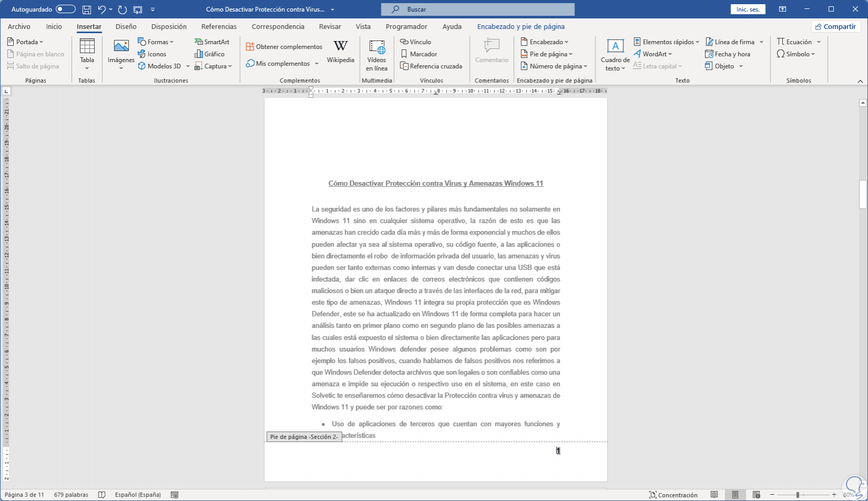Open the Imágenes picture menu
This screenshot has height=501, width=868.
pos(121,54)
